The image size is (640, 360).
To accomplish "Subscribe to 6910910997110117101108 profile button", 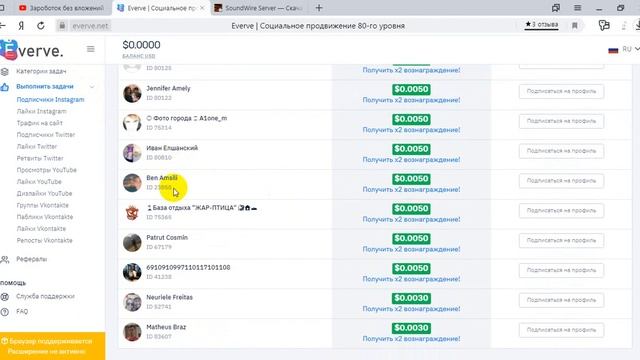I will (561, 270).
